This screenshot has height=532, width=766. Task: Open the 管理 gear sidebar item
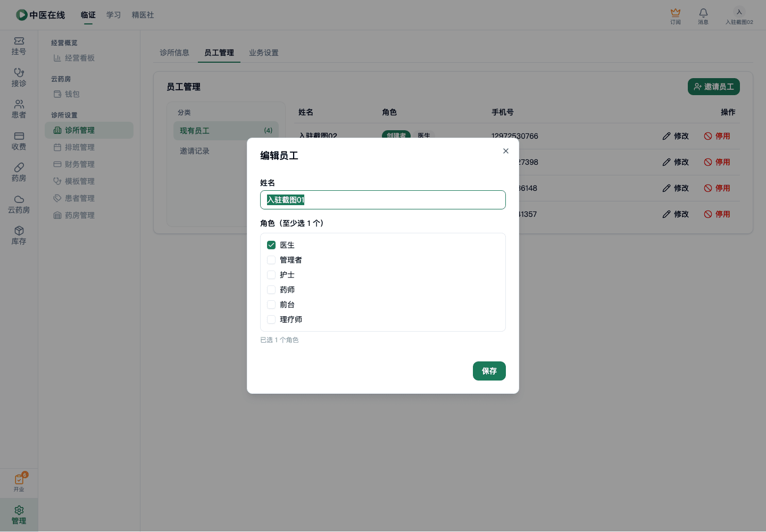point(19,515)
